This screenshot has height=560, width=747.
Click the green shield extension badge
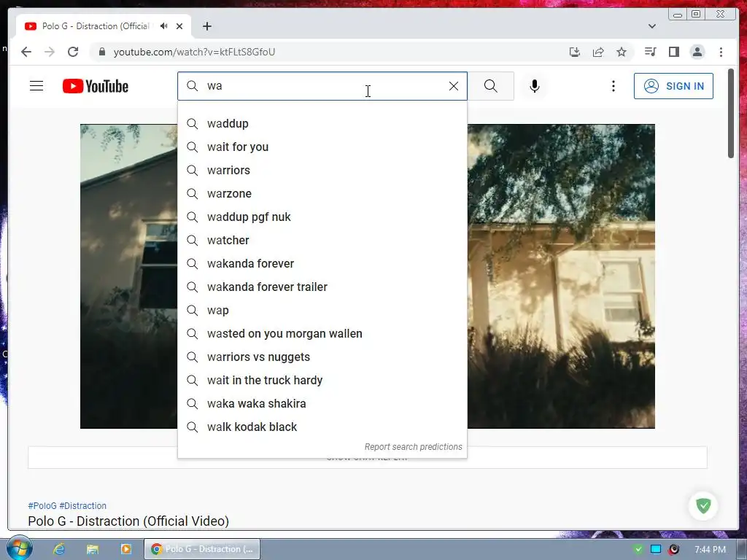tap(703, 505)
